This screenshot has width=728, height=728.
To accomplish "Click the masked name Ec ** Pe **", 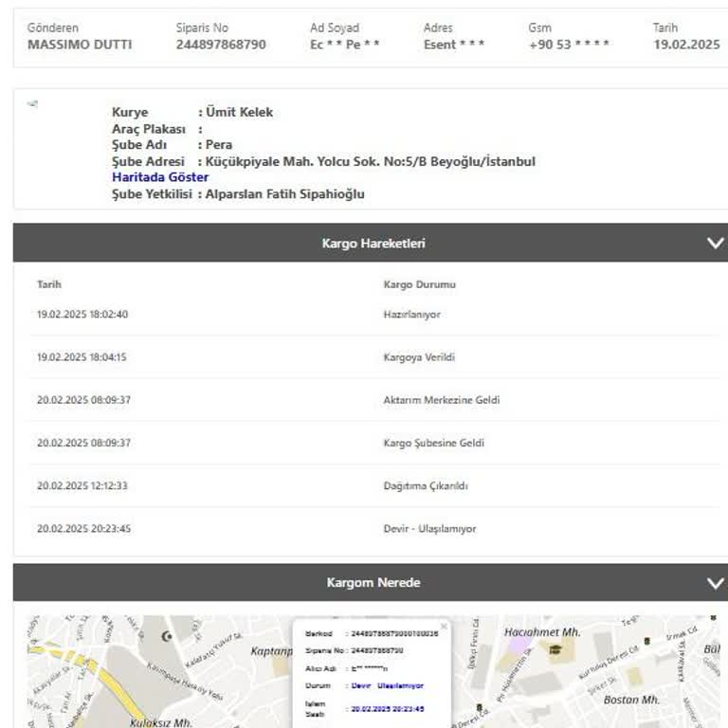I will tap(345, 45).
